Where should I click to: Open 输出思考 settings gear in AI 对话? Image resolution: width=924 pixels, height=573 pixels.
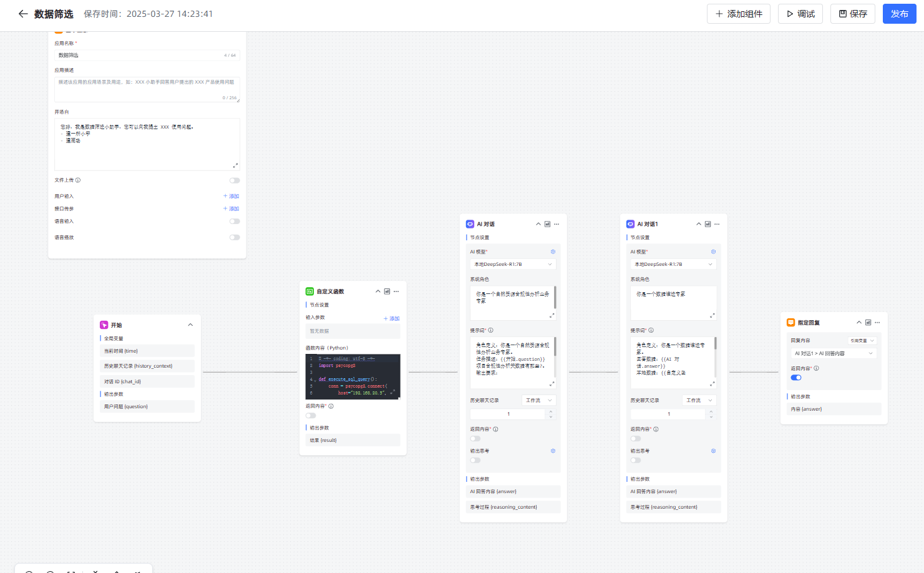point(553,451)
